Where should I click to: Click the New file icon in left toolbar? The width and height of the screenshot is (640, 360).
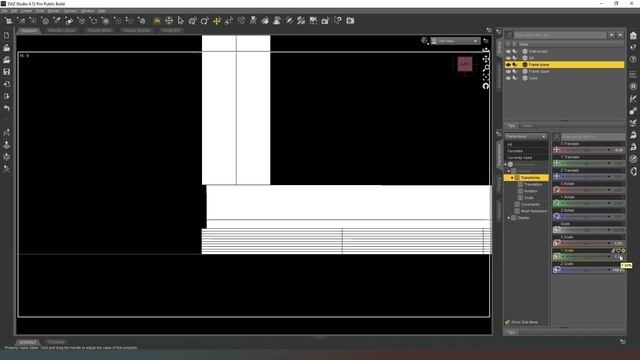pos(7,36)
